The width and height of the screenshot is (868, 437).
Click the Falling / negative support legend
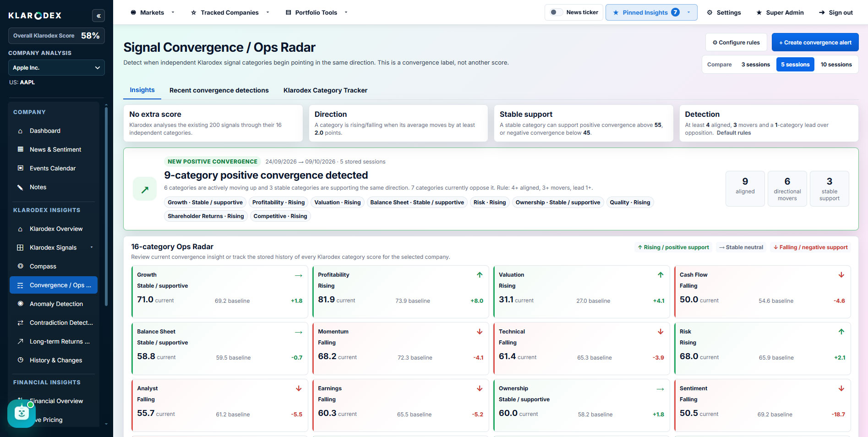pos(810,247)
